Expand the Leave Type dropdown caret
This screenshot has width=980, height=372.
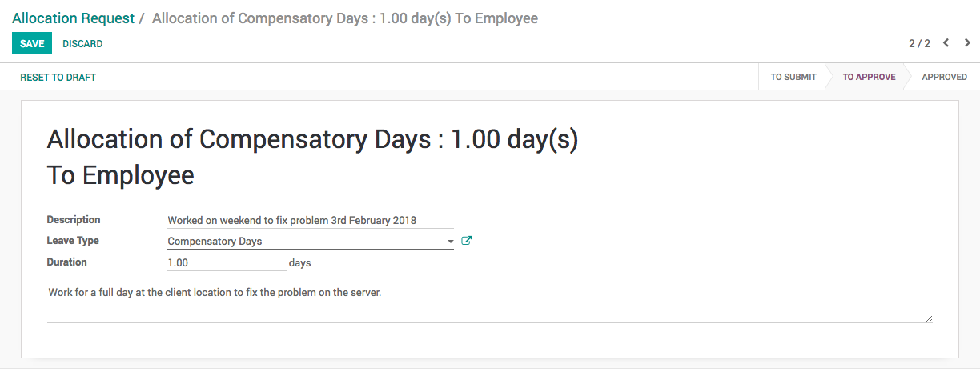coord(451,241)
